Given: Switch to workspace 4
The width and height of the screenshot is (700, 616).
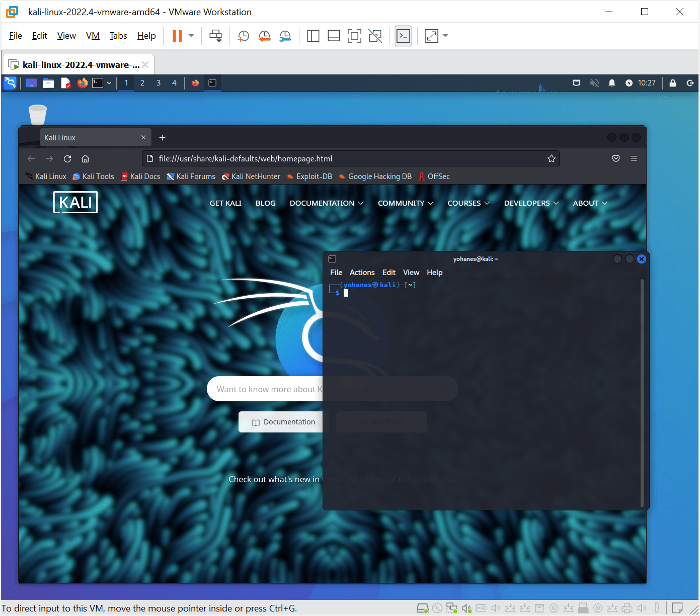Looking at the screenshot, I should 175,83.
